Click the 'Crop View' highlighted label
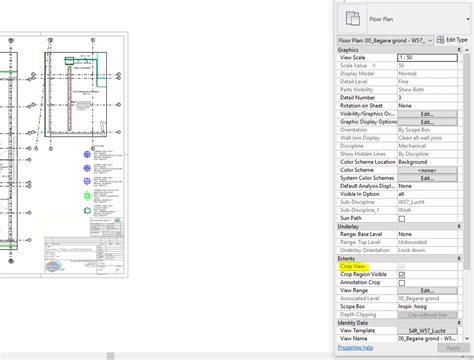Viewport: 474px width, 360px height. point(353,266)
